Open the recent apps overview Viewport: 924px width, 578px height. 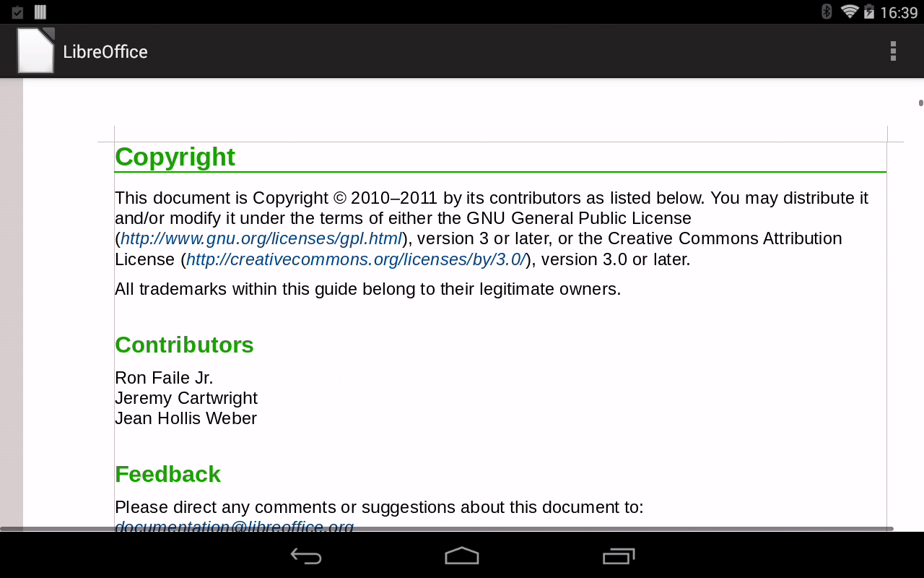pos(619,556)
